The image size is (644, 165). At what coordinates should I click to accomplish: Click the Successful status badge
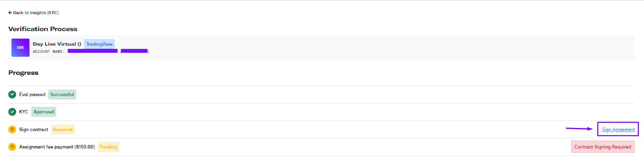tap(62, 95)
